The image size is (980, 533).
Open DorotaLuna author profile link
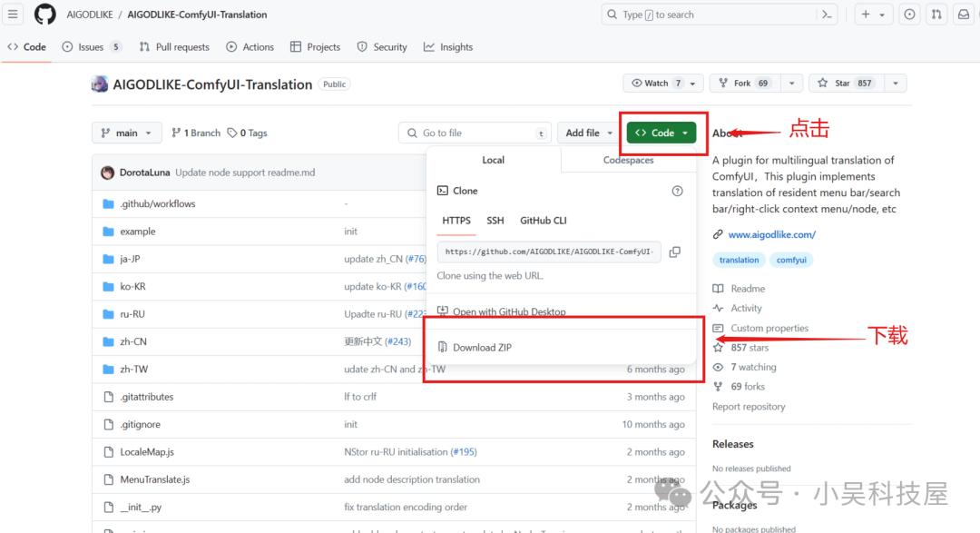(144, 173)
